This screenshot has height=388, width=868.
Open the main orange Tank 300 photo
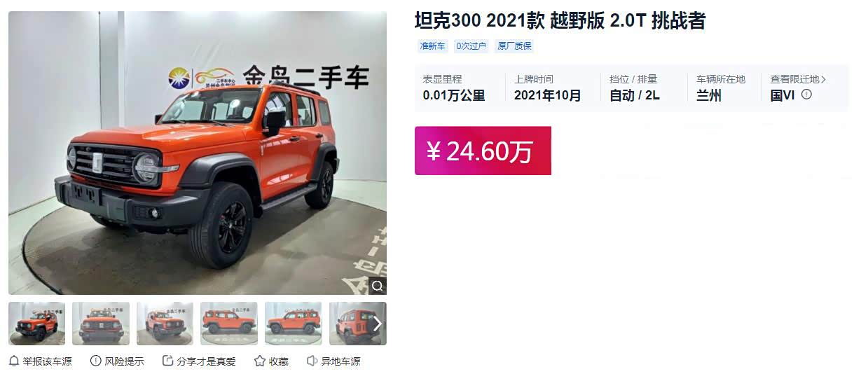[x=198, y=153]
